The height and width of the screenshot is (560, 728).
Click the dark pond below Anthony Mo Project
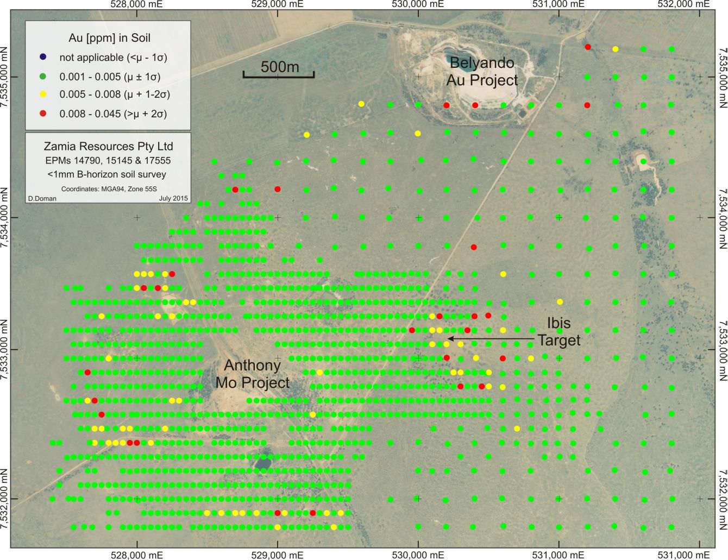tap(263, 462)
